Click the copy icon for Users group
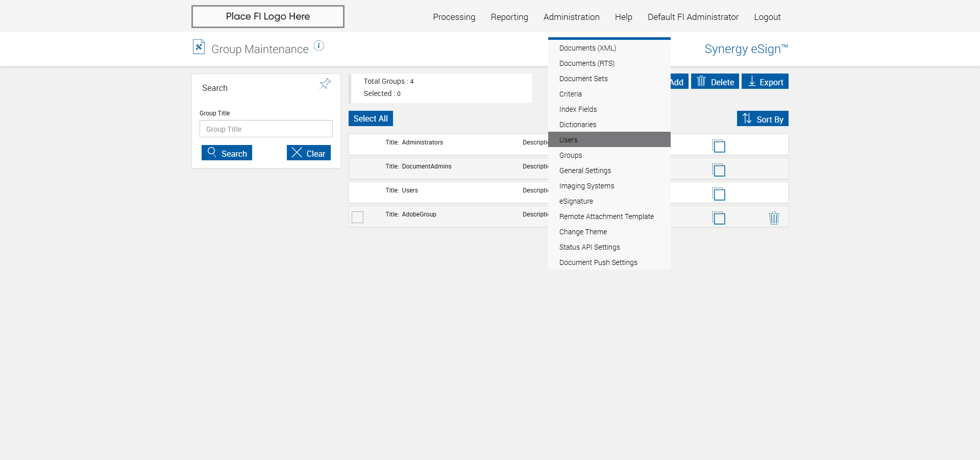Viewport: 980px width, 460px height. 719,194
